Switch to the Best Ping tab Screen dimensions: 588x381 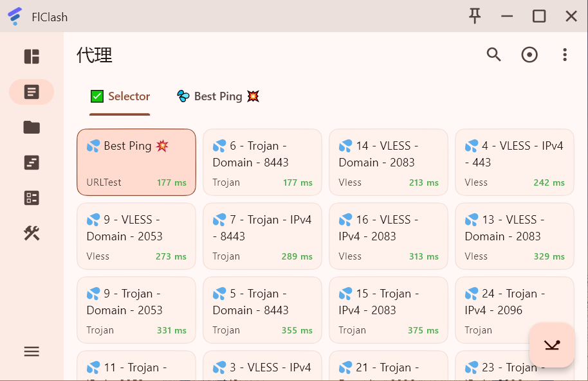pyautogui.click(x=218, y=96)
